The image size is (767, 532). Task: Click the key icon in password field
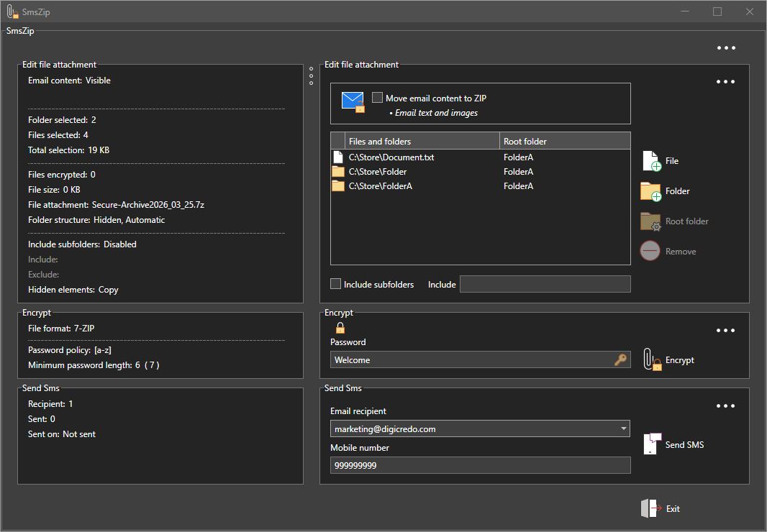[x=620, y=360]
